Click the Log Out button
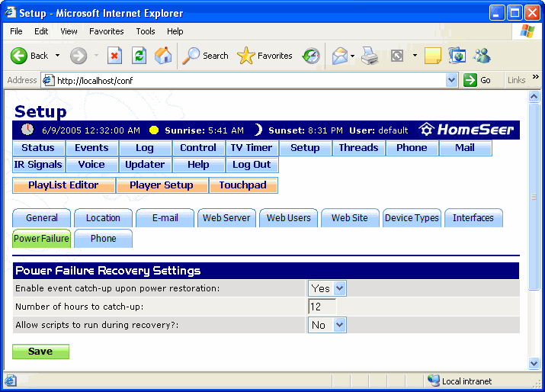The width and height of the screenshot is (545, 392). coord(252,165)
